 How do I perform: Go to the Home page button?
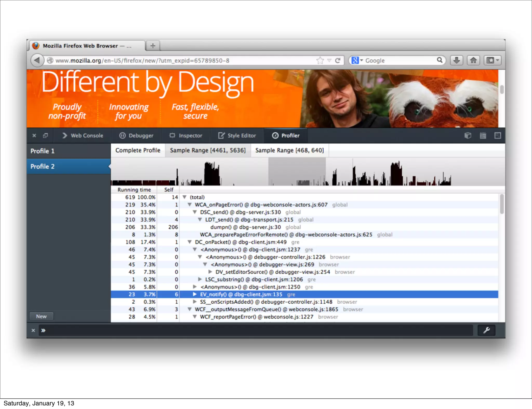(x=473, y=60)
